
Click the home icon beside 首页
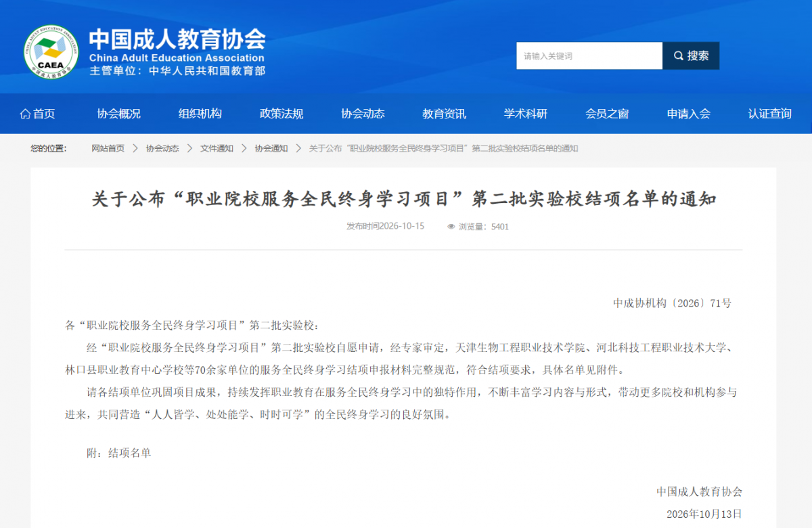26,114
